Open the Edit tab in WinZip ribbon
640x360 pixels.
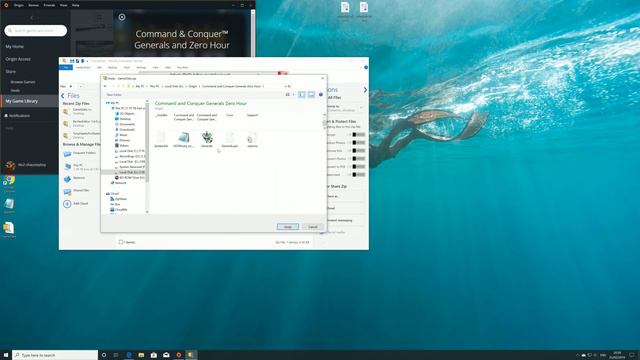(99, 67)
